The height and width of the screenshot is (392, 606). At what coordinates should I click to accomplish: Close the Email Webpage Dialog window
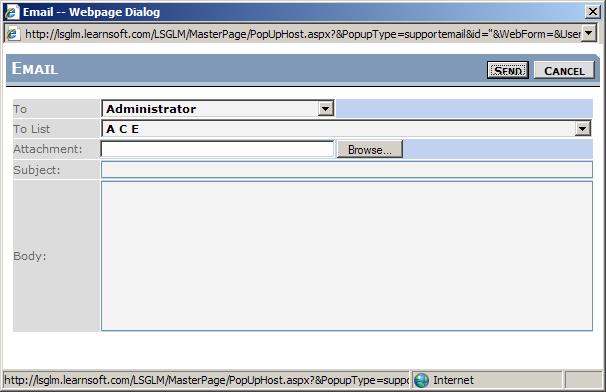coord(592,12)
